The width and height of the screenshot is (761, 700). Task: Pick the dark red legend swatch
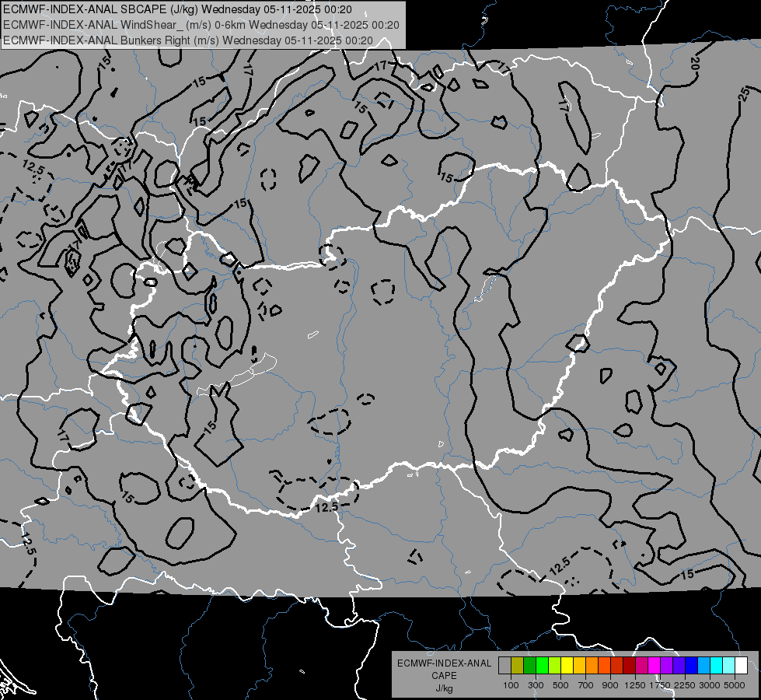coord(630,666)
